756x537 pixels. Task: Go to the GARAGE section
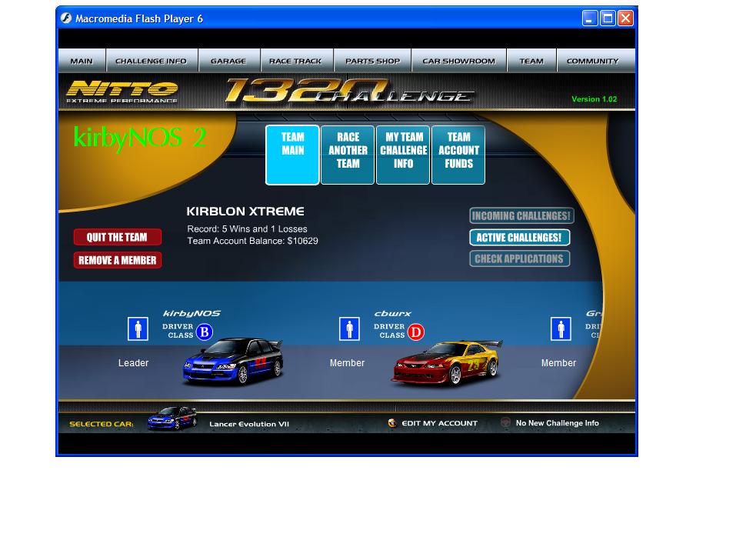coord(228,61)
